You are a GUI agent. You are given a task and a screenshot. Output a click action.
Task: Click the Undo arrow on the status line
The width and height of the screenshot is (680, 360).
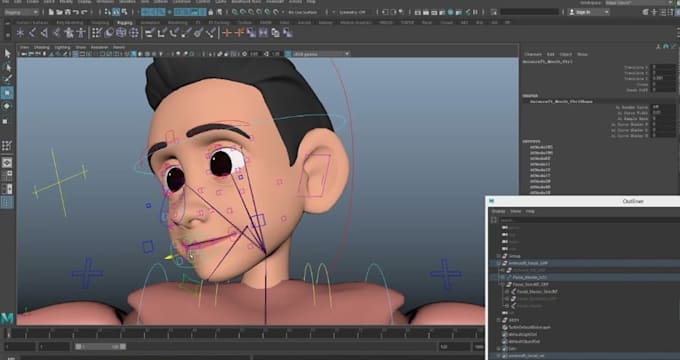pos(76,12)
